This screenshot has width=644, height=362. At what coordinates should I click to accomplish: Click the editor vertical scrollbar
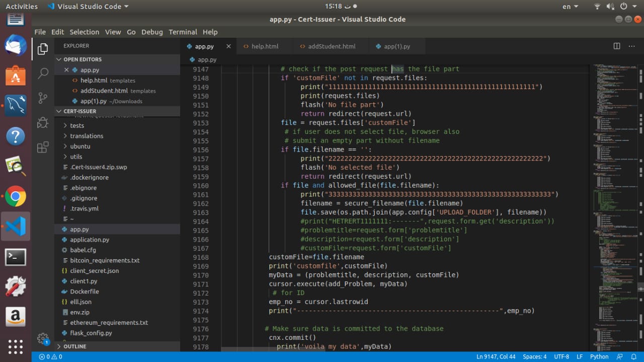640,207
